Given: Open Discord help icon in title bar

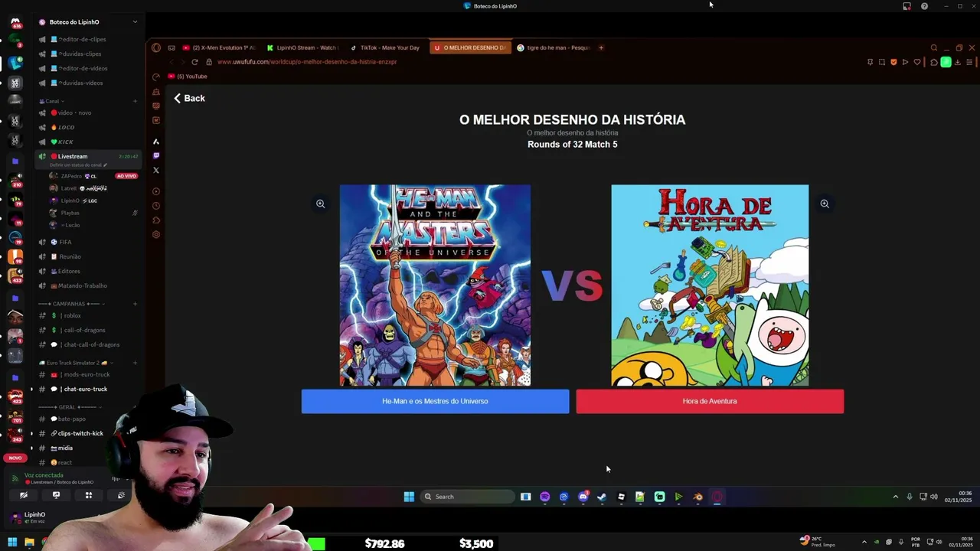Looking at the screenshot, I should (x=924, y=6).
